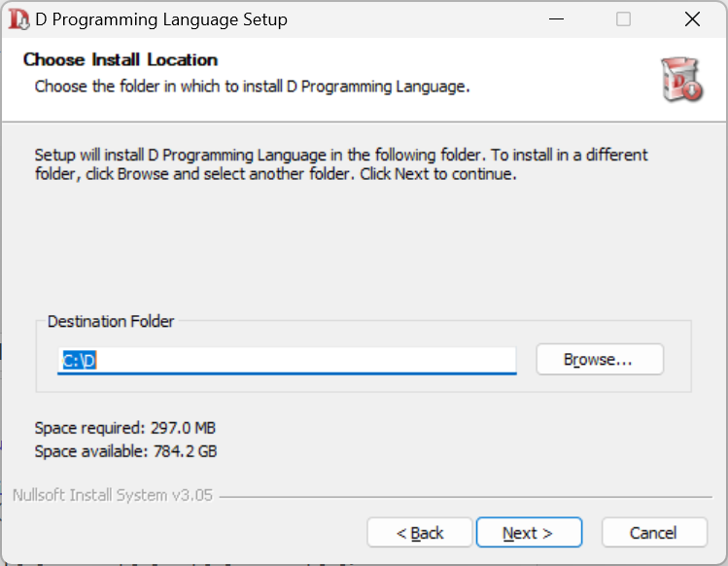
Task: Click the "Nullsoft Install System v3.05" label
Action: coord(112,495)
